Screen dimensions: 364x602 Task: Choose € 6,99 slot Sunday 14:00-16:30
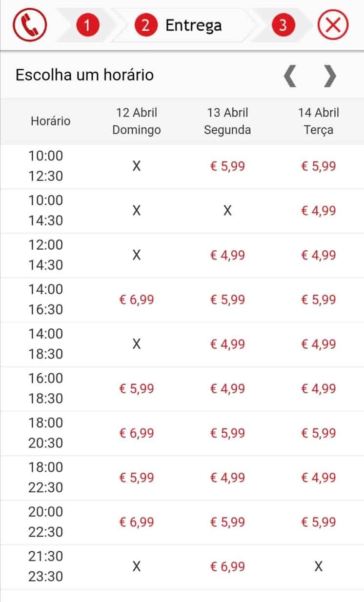click(137, 300)
